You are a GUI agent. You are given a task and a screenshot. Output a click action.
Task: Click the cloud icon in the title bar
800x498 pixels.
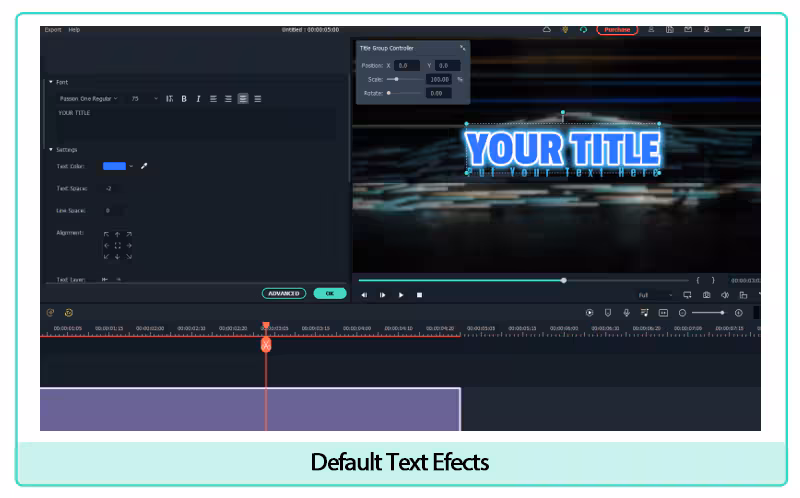pos(546,30)
